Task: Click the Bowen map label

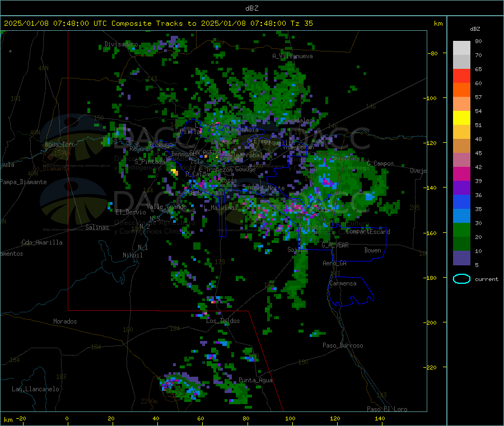Action: click(x=372, y=250)
